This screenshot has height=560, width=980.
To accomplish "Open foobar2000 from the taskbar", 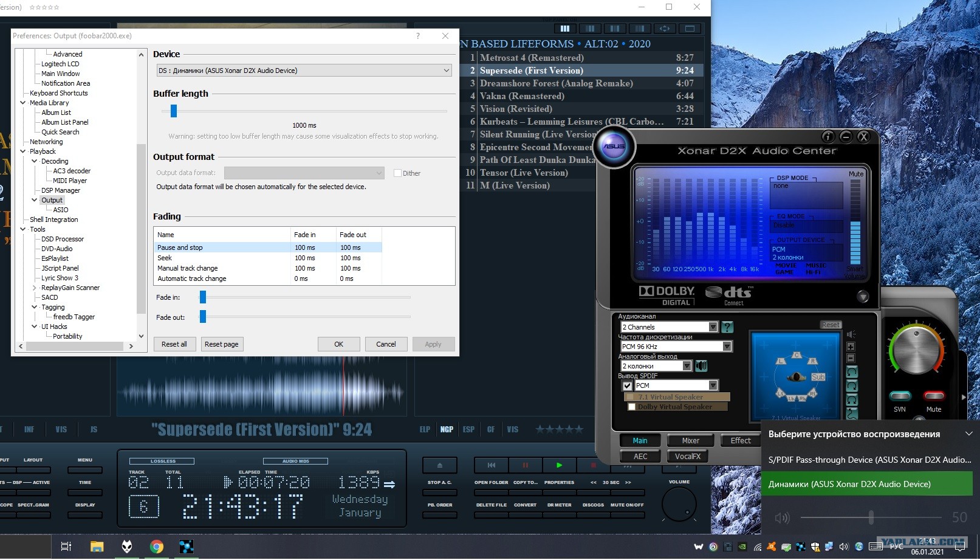I will pos(127,547).
